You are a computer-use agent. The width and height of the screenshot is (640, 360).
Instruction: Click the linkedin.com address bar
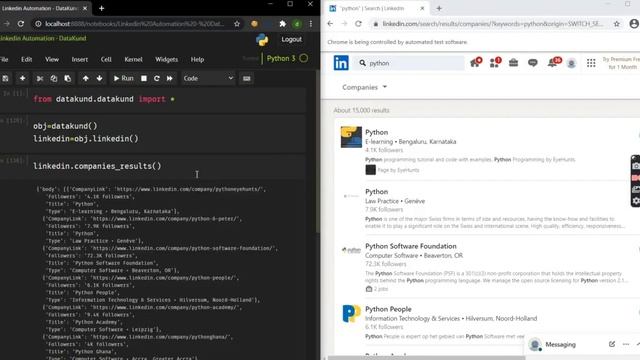click(492, 24)
